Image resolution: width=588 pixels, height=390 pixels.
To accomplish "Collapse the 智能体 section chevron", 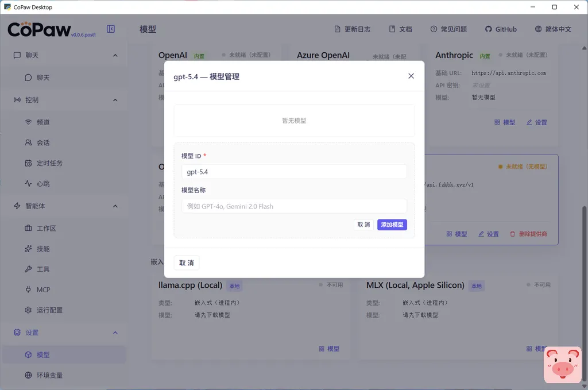I will click(115, 206).
